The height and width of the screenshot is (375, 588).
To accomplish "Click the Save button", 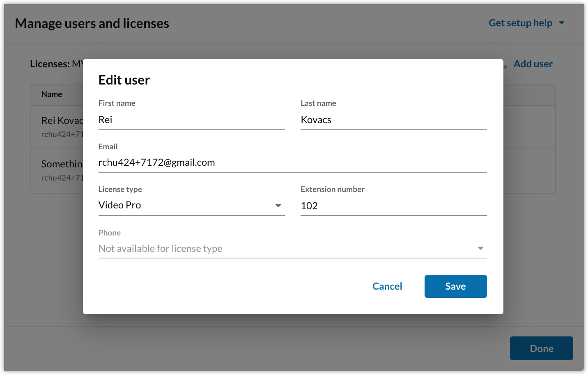I will click(x=455, y=286).
